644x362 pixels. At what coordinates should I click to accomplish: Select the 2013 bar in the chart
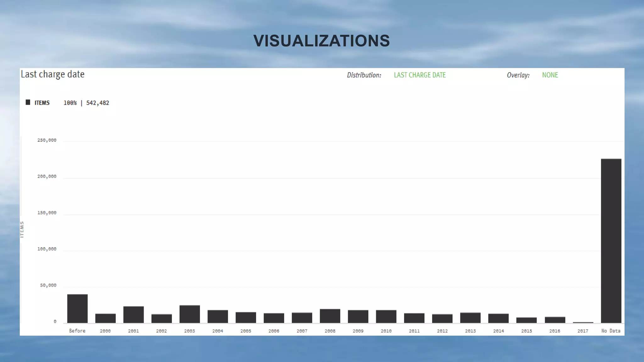click(x=470, y=318)
